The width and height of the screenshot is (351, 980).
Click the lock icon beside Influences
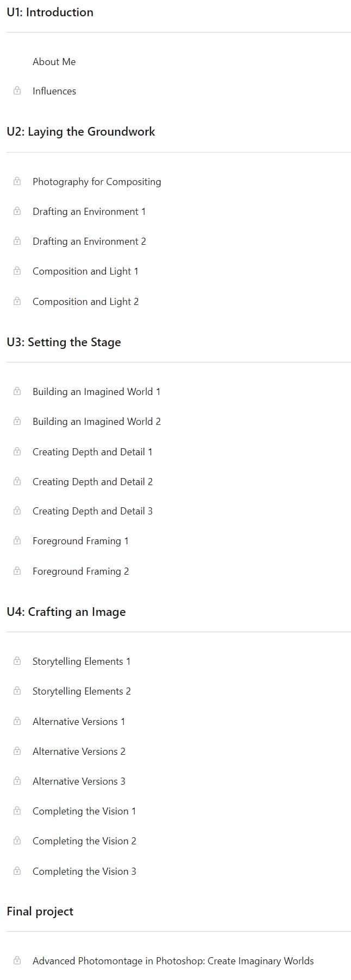[17, 91]
